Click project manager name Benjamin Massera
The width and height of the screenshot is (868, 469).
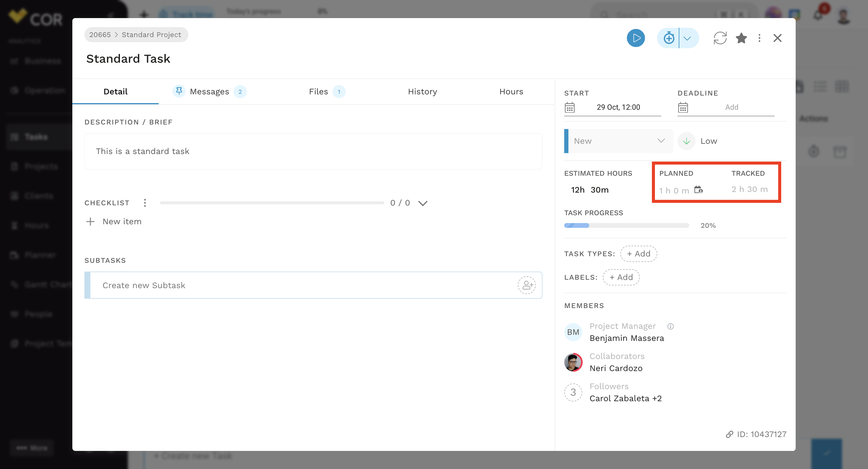click(x=627, y=338)
